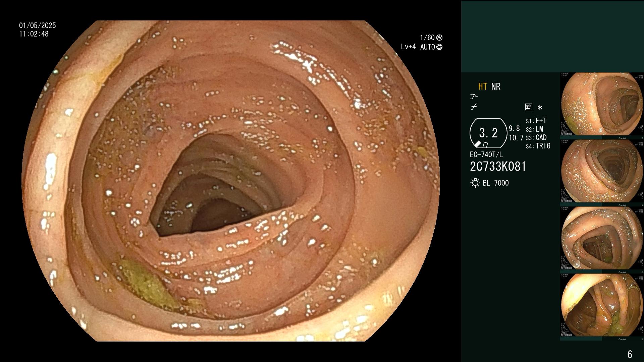This screenshot has height=362, width=644.
Task: Click the S4: TRIG switch assignment
Action: [538, 146]
